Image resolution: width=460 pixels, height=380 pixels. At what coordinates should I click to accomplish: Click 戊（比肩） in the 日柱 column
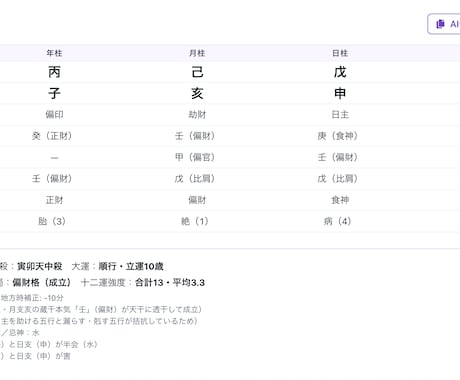(x=337, y=179)
